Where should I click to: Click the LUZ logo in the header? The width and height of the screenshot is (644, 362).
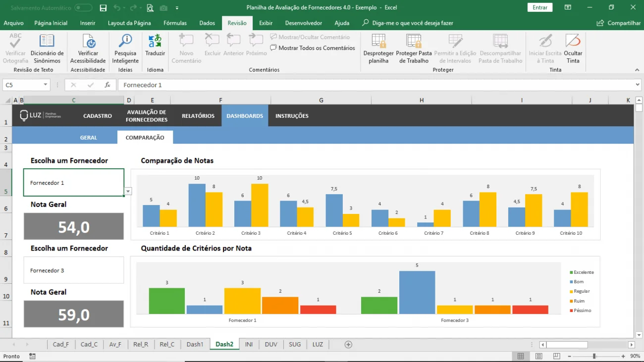41,115
